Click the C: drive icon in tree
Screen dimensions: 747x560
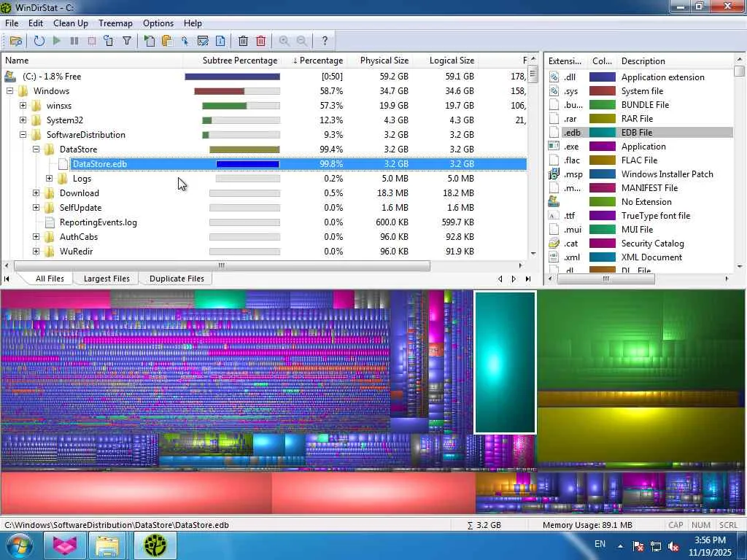click(x=10, y=76)
